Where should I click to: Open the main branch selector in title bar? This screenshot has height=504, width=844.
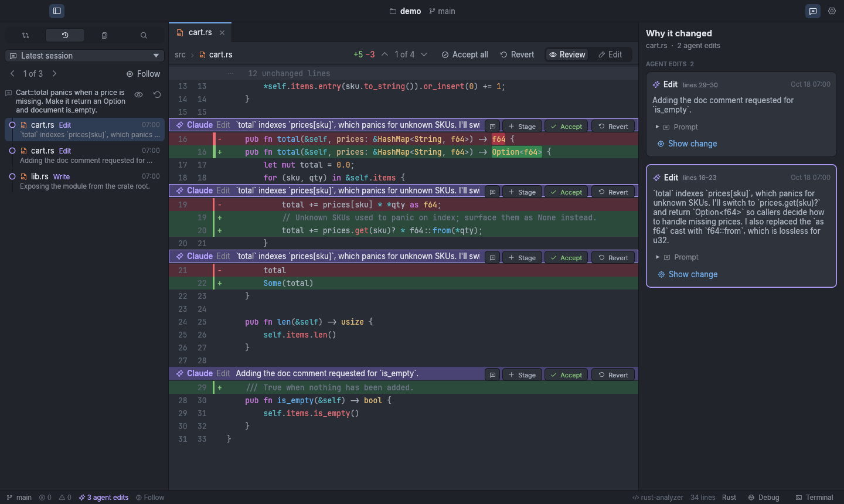(x=442, y=11)
